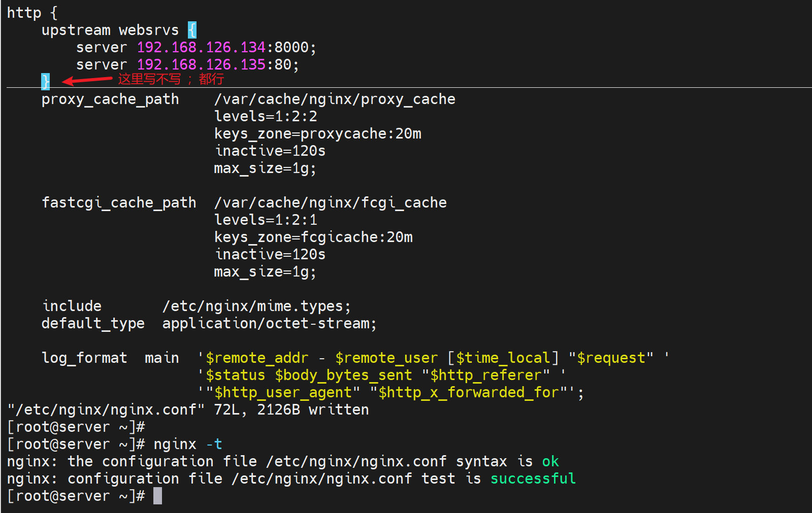Click the red arrow annotation
The height and width of the screenshot is (513, 812).
point(87,80)
